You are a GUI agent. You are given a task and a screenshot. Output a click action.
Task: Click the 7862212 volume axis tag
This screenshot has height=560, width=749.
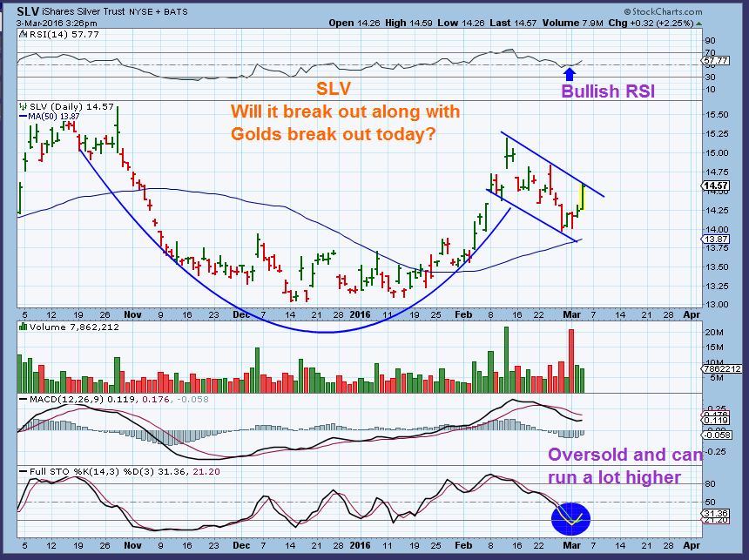pyautogui.click(x=722, y=369)
